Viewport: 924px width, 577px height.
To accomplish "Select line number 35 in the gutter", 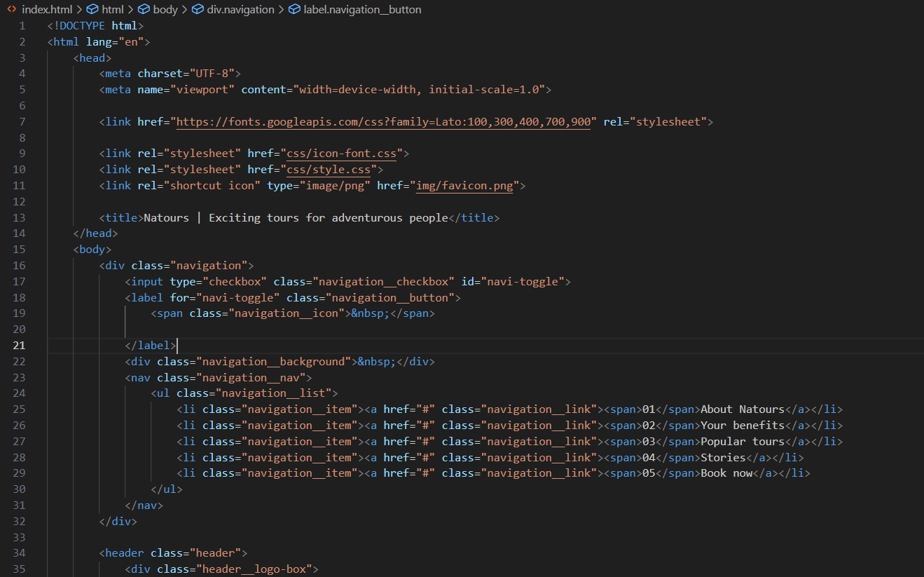I will coord(19,569).
